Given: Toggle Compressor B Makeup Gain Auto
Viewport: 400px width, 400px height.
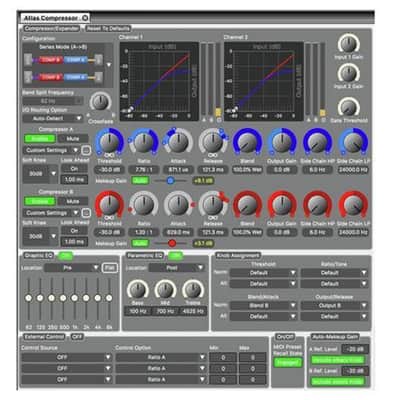Looking at the screenshot, I should [x=140, y=243].
